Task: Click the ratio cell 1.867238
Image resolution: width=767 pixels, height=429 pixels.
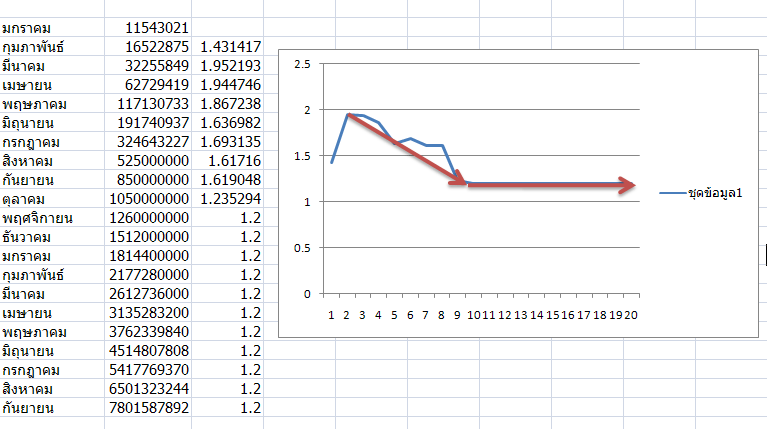Action: 227,104
